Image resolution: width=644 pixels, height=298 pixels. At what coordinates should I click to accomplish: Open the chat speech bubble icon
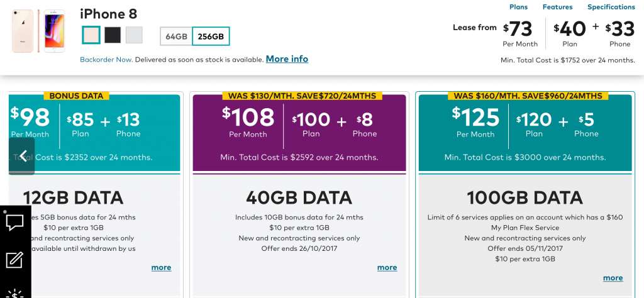15,223
